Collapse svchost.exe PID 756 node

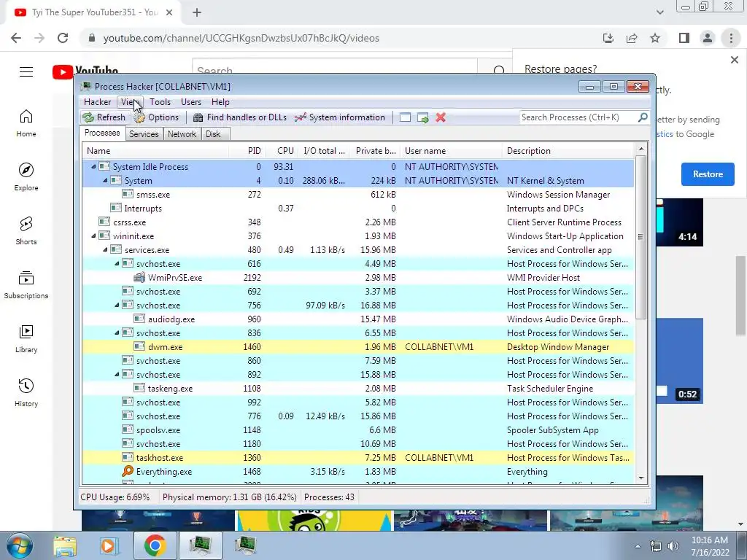pos(117,306)
